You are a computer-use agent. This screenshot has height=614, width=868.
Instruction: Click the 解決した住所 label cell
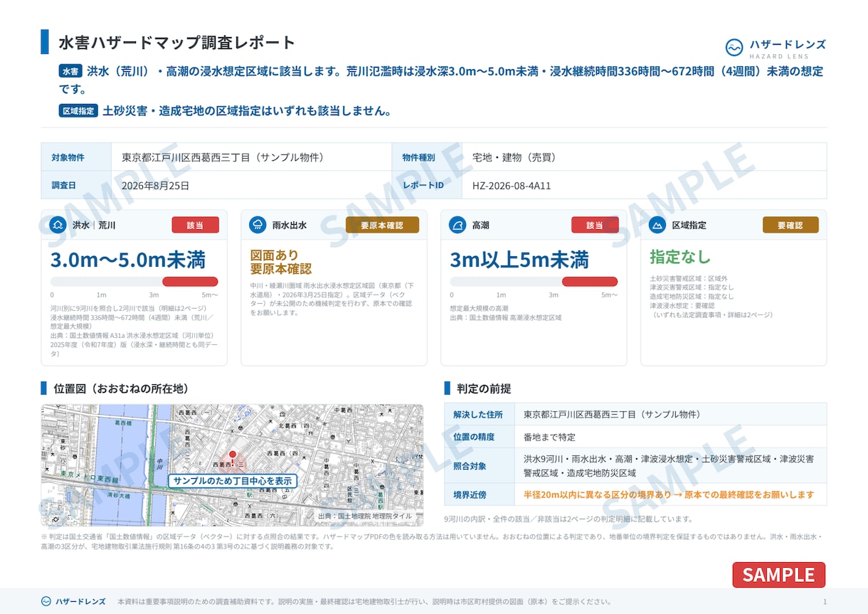click(x=479, y=414)
